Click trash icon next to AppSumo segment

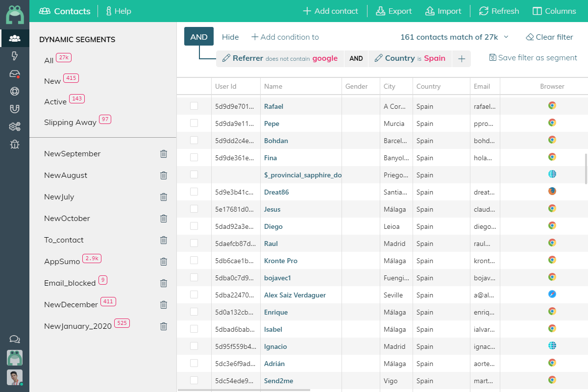[x=164, y=262]
